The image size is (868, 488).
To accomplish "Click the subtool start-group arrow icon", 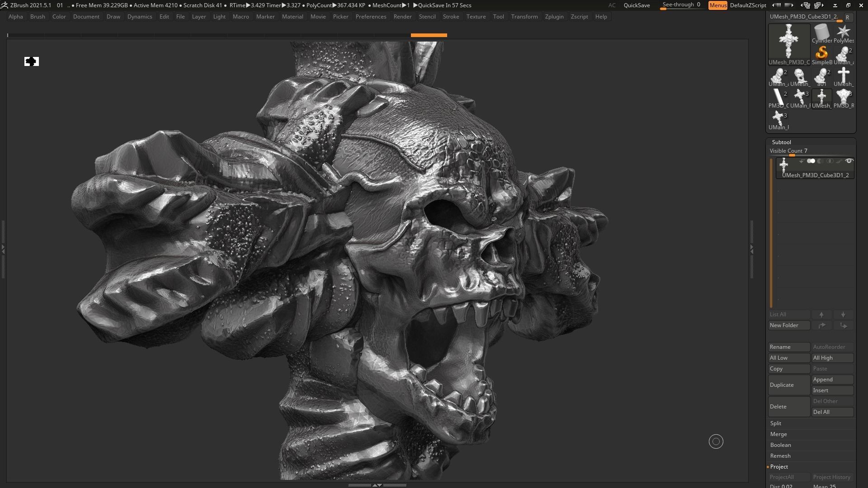I will [802, 161].
